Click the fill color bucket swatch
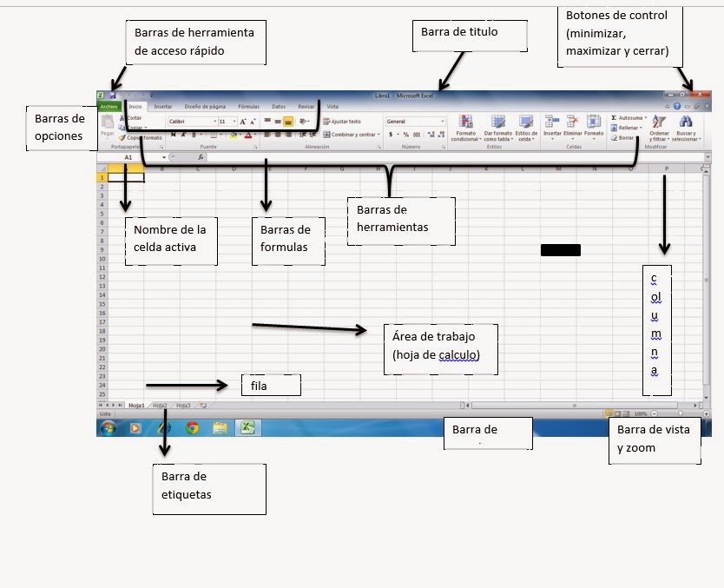 tap(233, 135)
